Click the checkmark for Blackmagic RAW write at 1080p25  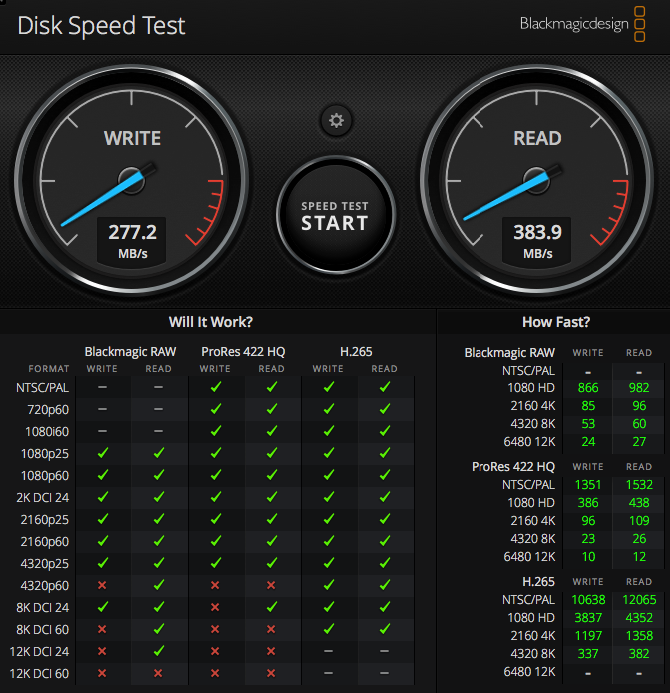[103, 453]
